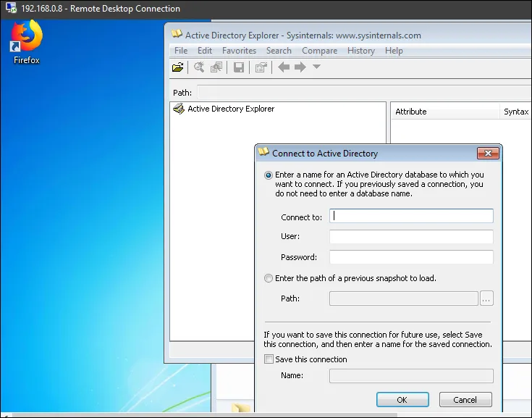The image size is (532, 418).
Task: Click the Connect to Active Directory dialog title icon
Action: pyautogui.click(x=263, y=152)
